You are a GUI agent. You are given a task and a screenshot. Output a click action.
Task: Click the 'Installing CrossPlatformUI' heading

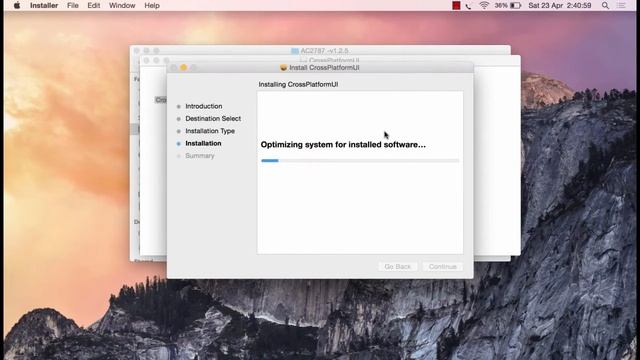coord(298,84)
